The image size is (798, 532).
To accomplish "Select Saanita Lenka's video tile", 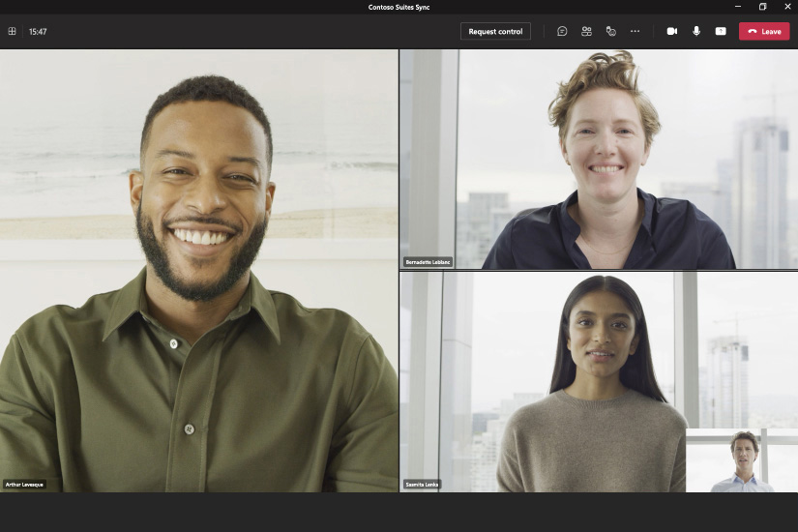I will click(x=542, y=382).
